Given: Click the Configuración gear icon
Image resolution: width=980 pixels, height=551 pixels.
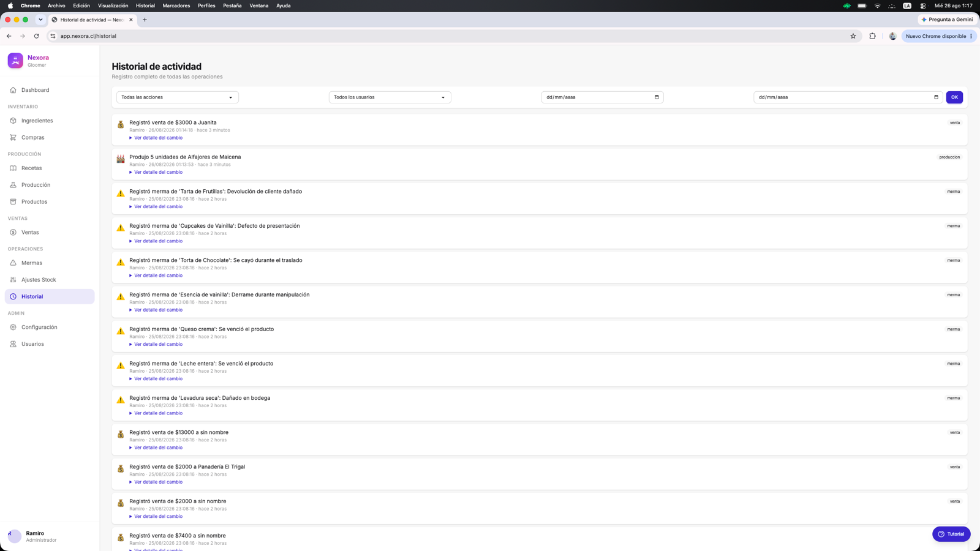Looking at the screenshot, I should pos(13,327).
